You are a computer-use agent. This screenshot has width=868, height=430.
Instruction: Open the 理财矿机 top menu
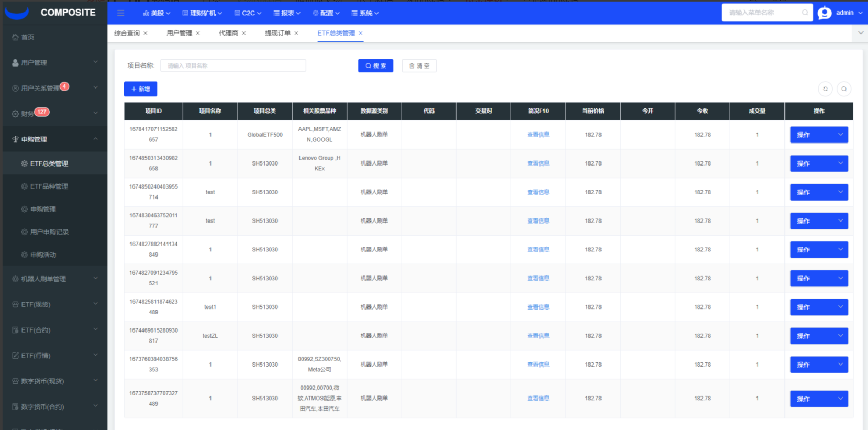(x=202, y=13)
